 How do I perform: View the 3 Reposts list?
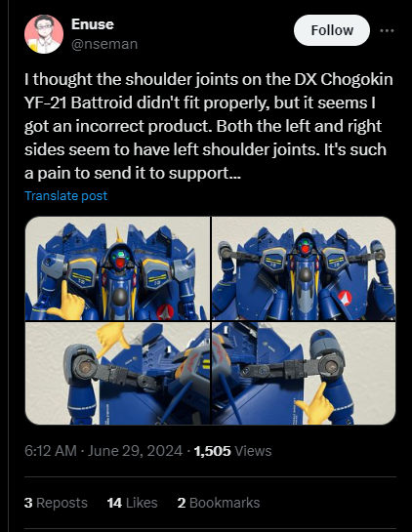click(56, 503)
